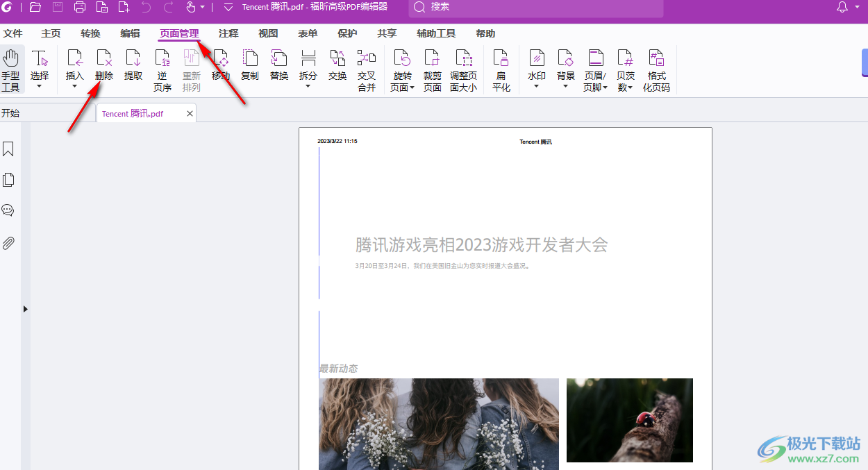Switch to the 表单 tab
The height and width of the screenshot is (470, 868).
(308, 33)
